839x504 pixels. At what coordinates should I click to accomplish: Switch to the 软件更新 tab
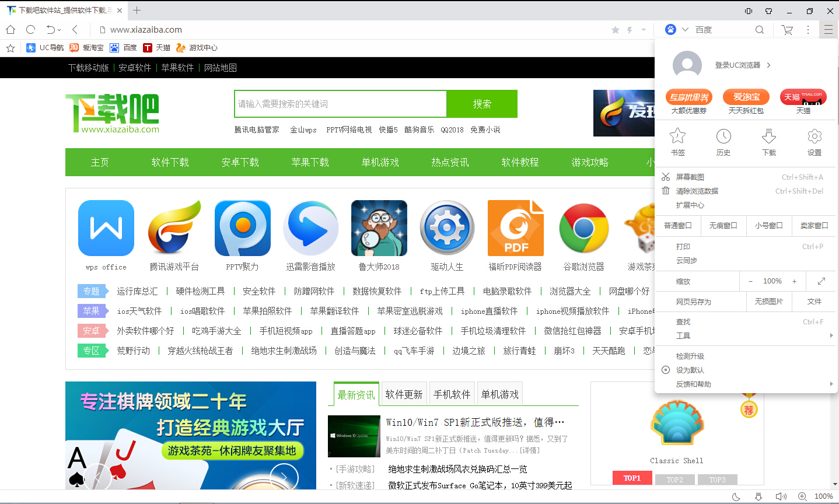pos(404,394)
